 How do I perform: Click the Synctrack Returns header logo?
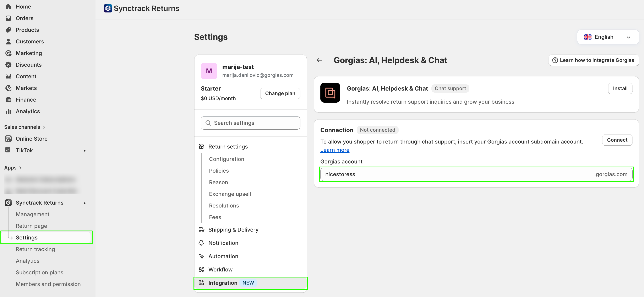tap(108, 8)
